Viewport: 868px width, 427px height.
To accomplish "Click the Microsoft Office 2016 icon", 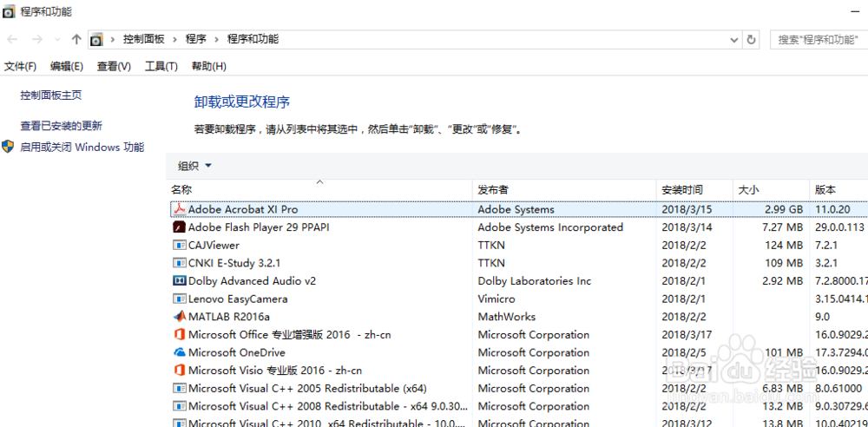I will click(x=180, y=335).
